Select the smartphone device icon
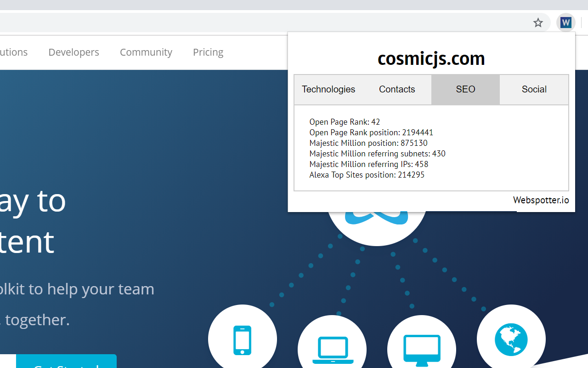588x368 pixels. 243,339
